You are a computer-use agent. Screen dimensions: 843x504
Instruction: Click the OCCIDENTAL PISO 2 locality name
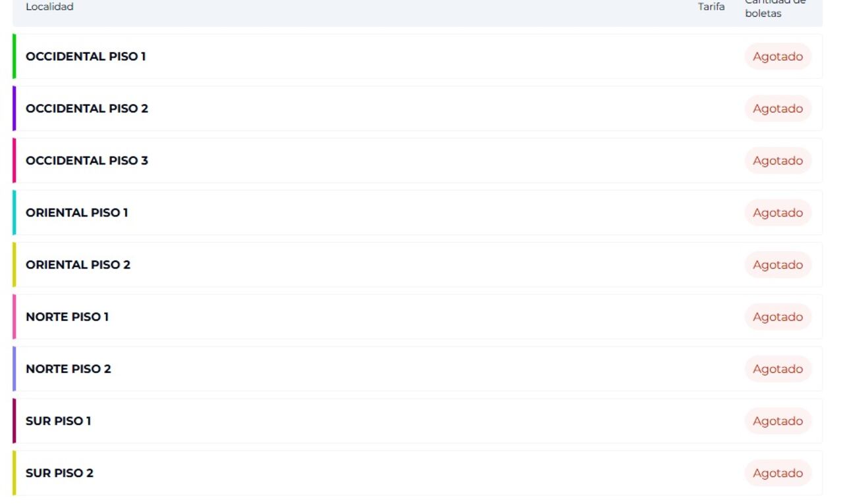point(87,109)
